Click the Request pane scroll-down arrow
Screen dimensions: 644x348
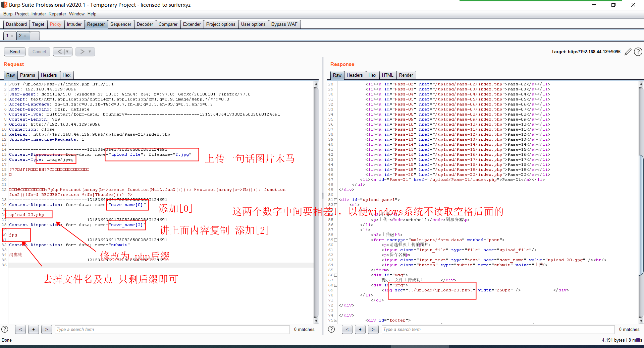pos(316,321)
